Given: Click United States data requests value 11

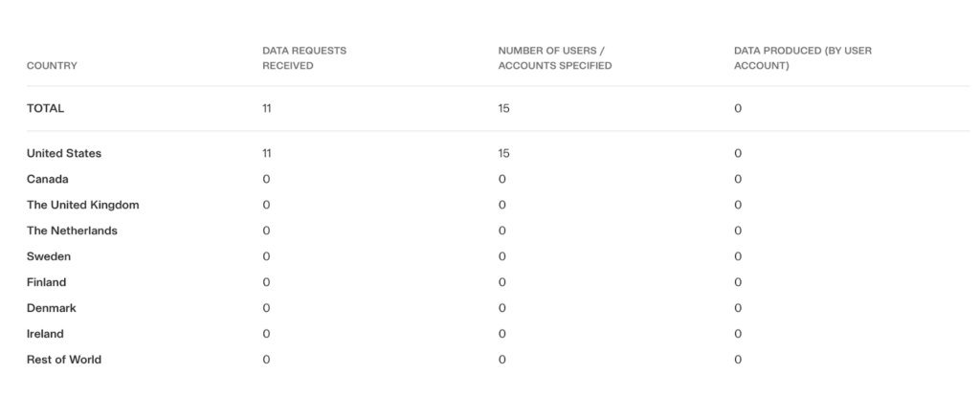Looking at the screenshot, I should tap(267, 153).
